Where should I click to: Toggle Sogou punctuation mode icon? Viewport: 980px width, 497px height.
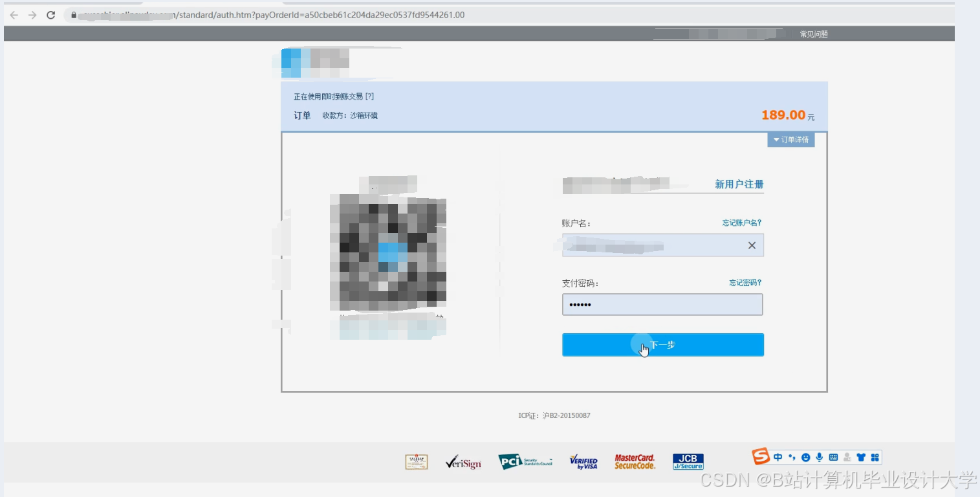pyautogui.click(x=792, y=458)
